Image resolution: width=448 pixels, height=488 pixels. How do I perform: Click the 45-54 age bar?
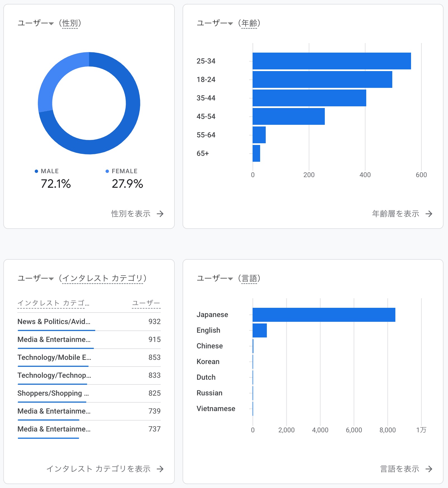tap(289, 116)
